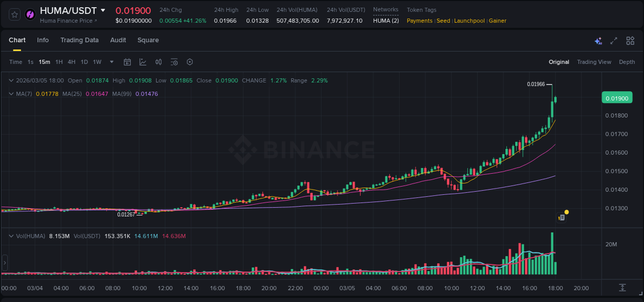Select the 1H timeframe
The height and width of the screenshot is (302, 644).
point(59,62)
